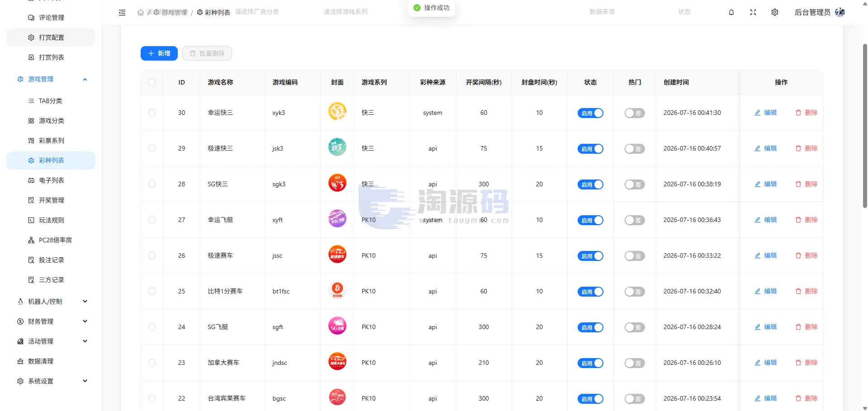The image size is (868, 411).
Task: Click the delete trash icon for 极速快三
Action: tap(798, 148)
